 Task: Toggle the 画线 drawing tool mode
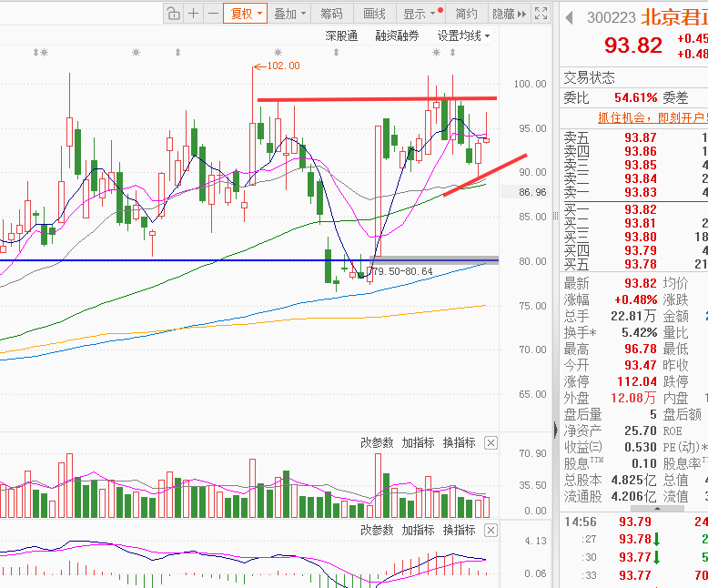point(375,14)
